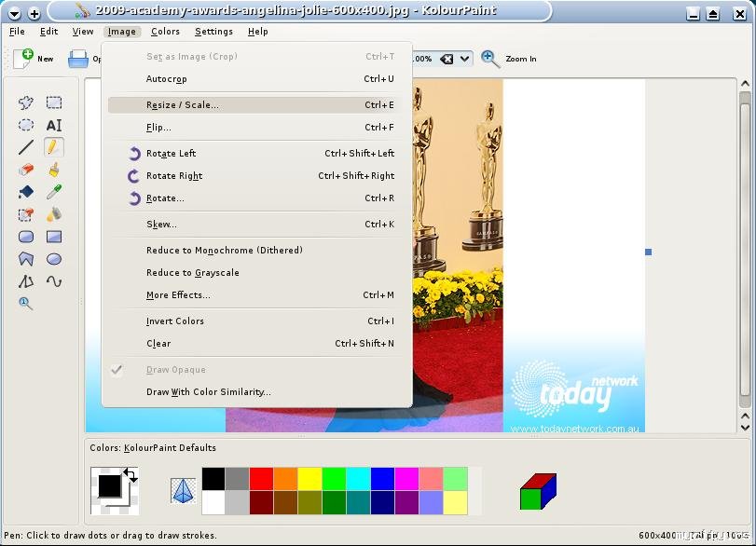Viewport: 756px width, 546px height.
Task: Open the Colors menu
Action: coord(165,32)
